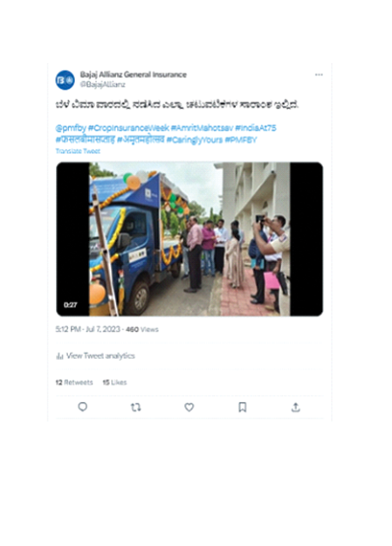Screen dimensions: 392x546
Task: Click the reply speech bubble icon
Action: (83, 407)
